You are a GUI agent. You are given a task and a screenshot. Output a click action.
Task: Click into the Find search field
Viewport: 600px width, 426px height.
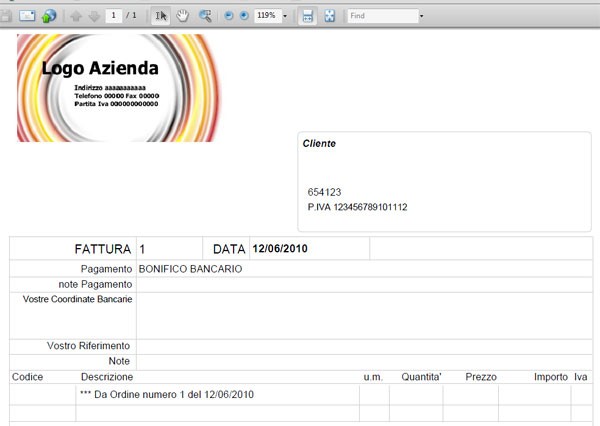pyautogui.click(x=382, y=16)
